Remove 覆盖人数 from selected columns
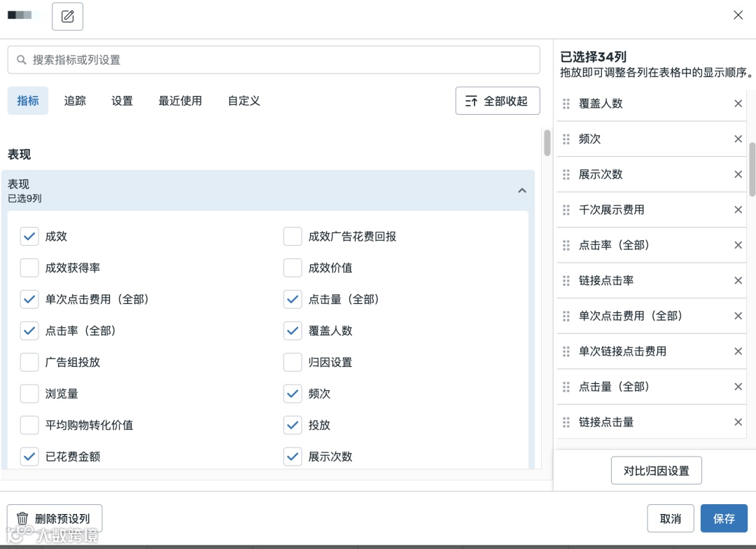Screen dimensions: 756x549 click(738, 103)
